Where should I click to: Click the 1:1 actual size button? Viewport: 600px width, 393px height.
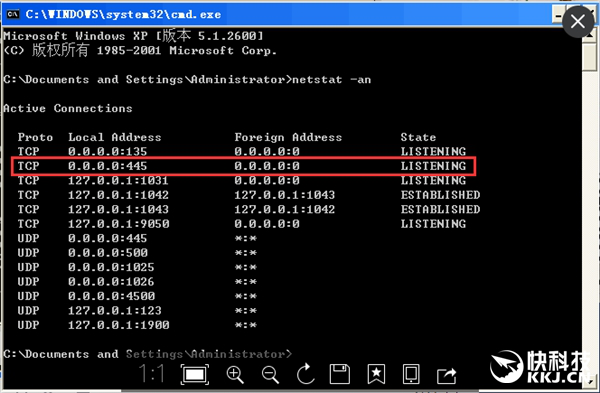click(x=152, y=373)
